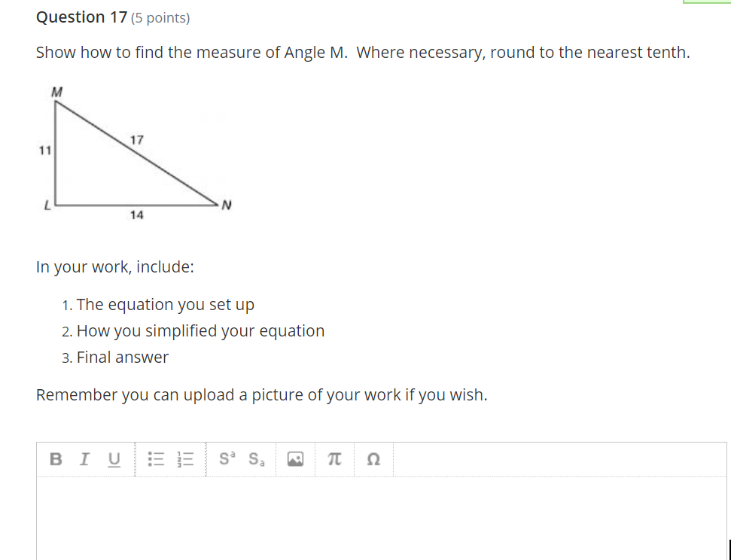Click the side length 14 label
This screenshot has height=560, width=731.
click(x=136, y=215)
